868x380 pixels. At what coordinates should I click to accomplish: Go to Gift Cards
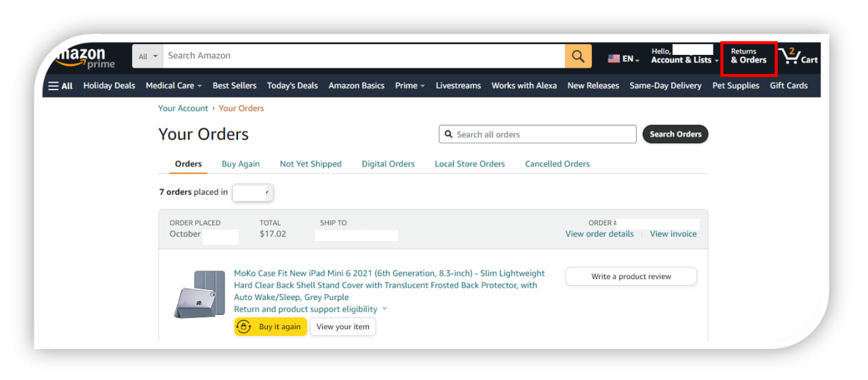pos(789,86)
